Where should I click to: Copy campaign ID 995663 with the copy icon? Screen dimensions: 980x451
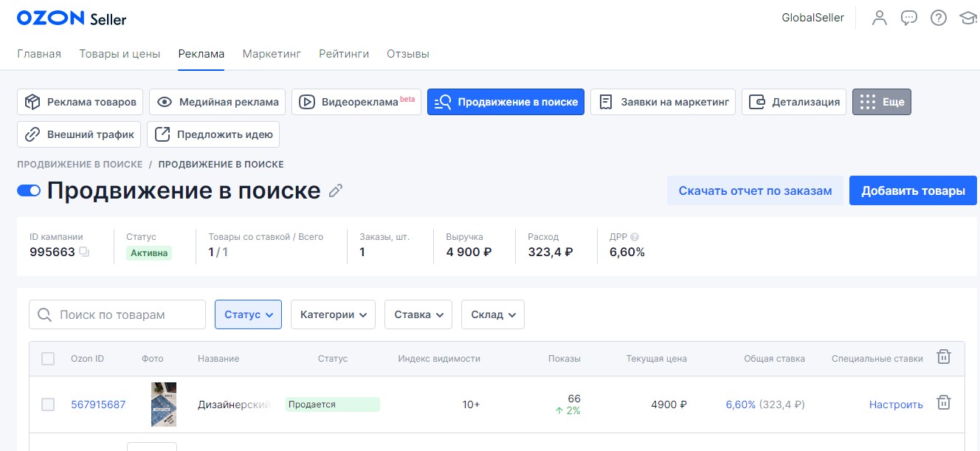(x=84, y=252)
